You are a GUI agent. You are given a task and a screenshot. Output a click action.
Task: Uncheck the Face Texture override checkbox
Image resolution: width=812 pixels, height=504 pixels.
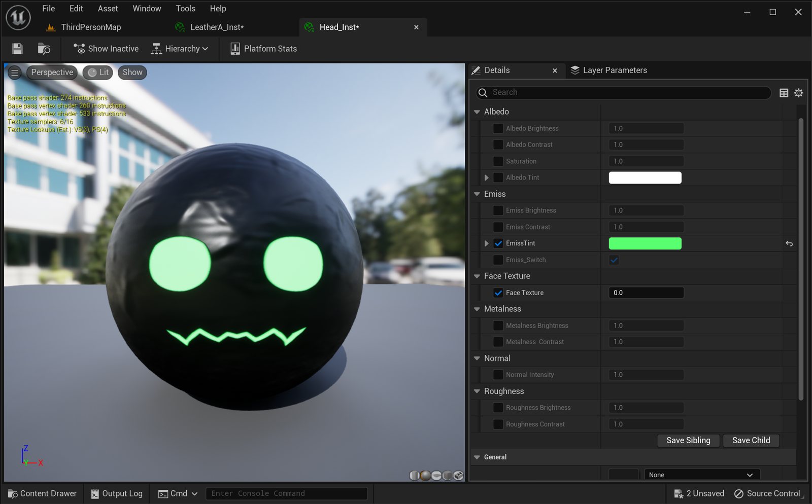pos(498,293)
